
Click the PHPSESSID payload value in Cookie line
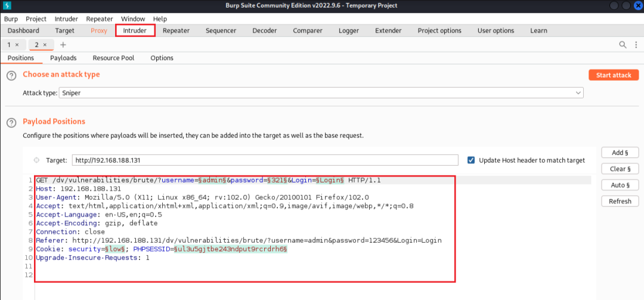[x=230, y=249]
